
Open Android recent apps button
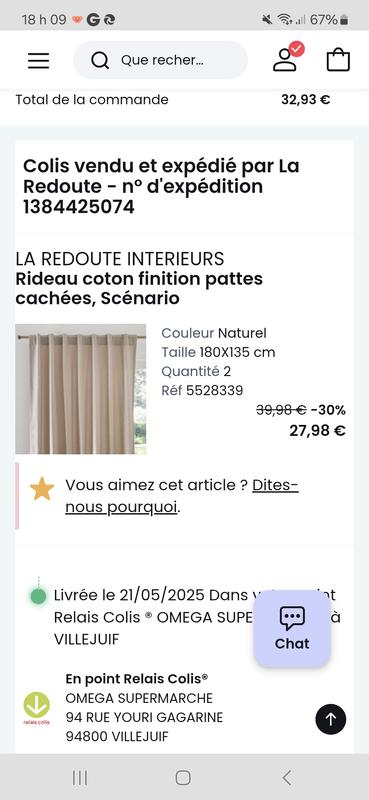[x=80, y=778]
